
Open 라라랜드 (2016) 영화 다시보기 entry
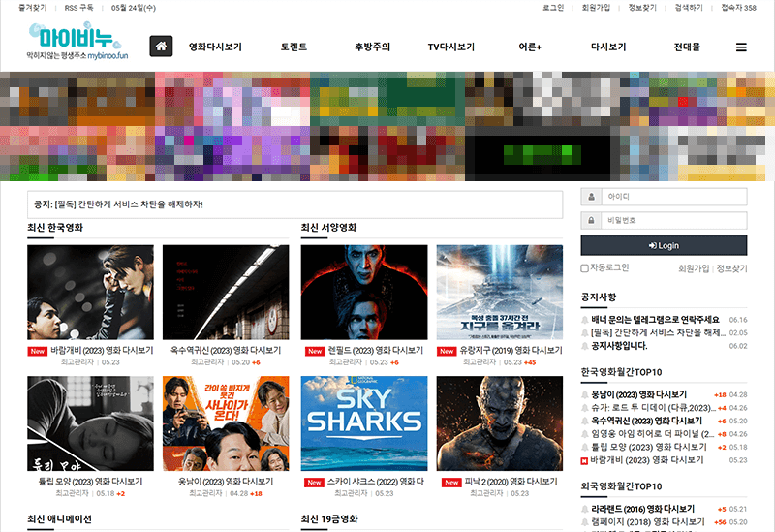point(643,510)
